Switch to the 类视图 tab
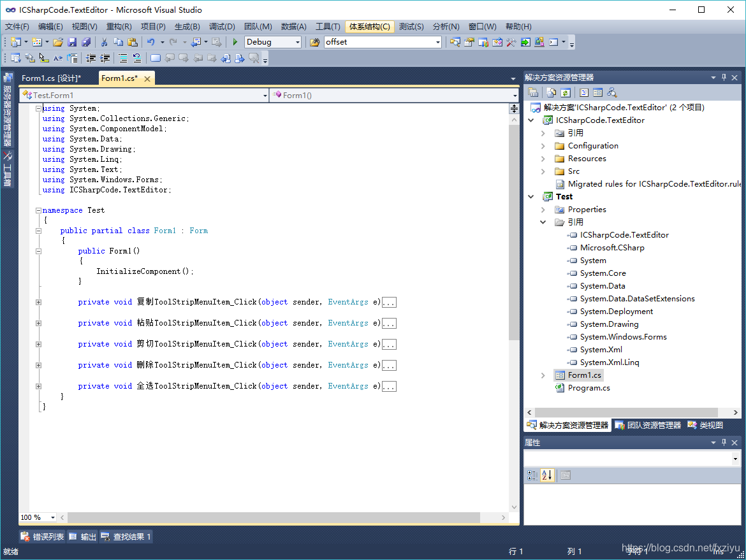Screen dimensions: 746x560 (x=706, y=426)
